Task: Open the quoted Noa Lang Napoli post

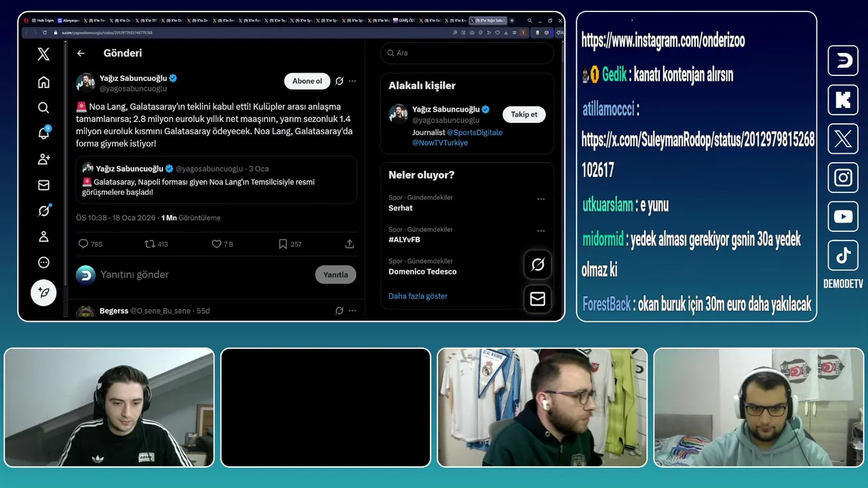Action: tap(216, 180)
